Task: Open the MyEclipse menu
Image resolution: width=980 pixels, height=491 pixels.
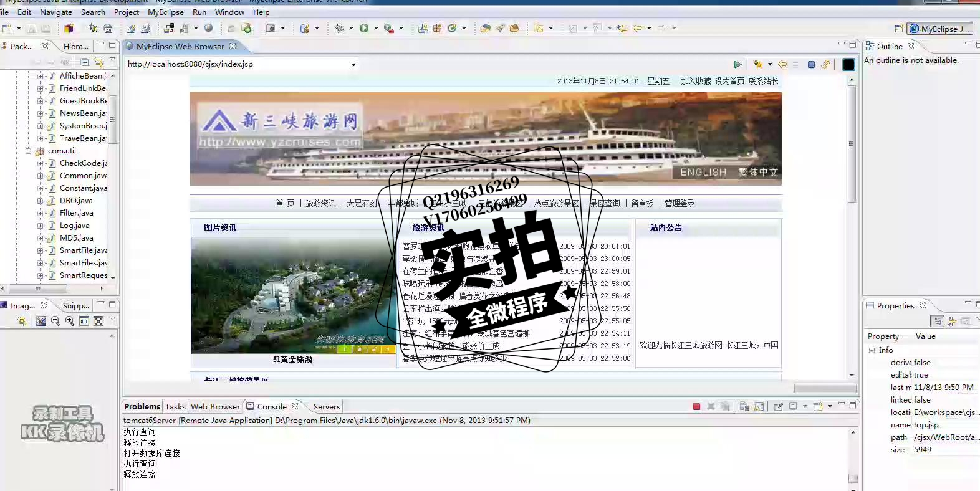Action: 166,12
